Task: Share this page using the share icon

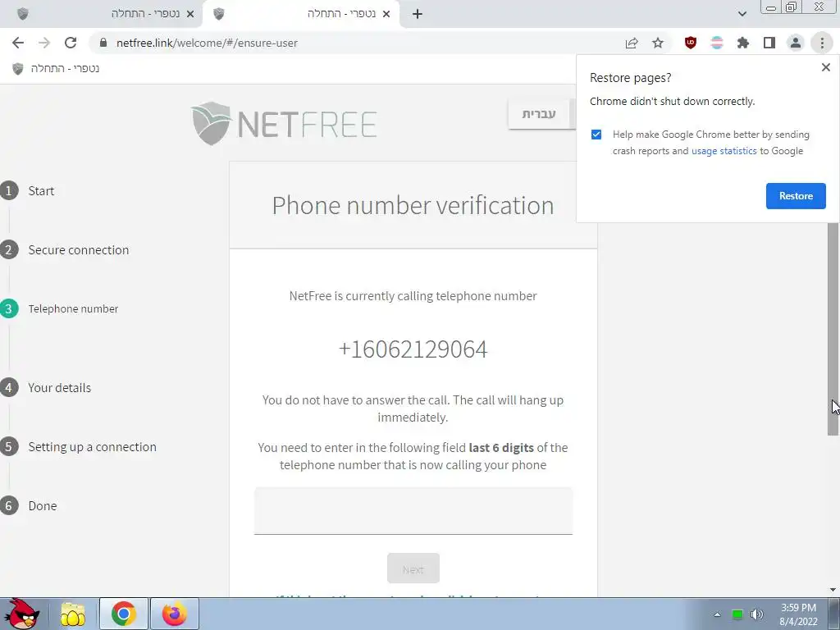Action: click(632, 43)
